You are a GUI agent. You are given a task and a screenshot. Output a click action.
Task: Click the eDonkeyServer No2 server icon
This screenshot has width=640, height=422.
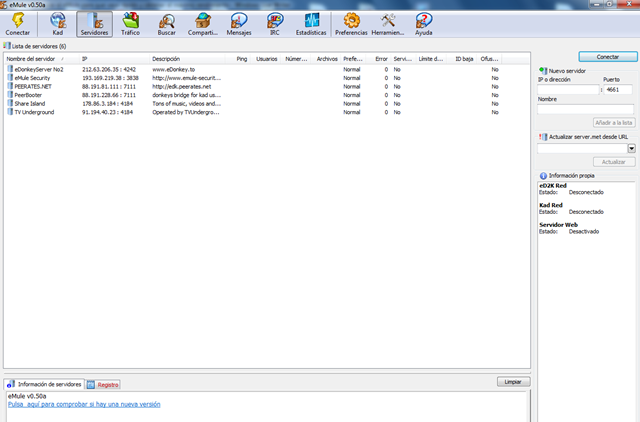[10, 69]
